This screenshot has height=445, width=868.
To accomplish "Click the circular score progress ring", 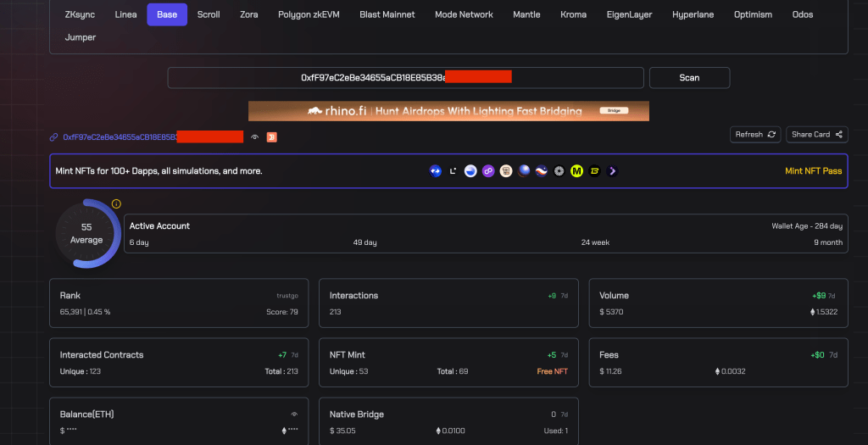I will (86, 233).
